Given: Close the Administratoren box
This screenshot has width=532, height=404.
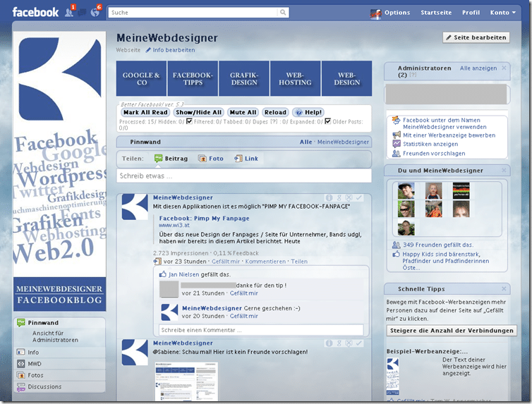Looking at the screenshot, I should (504, 68).
